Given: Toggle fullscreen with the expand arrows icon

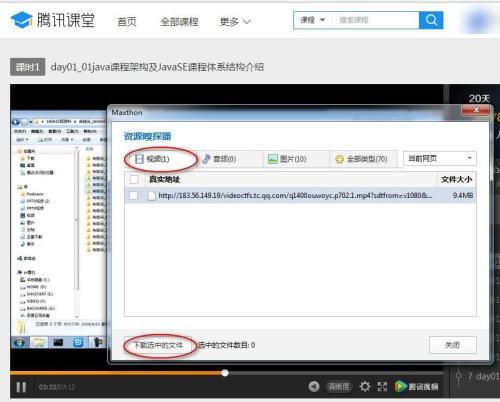Looking at the screenshot, I should (382, 387).
